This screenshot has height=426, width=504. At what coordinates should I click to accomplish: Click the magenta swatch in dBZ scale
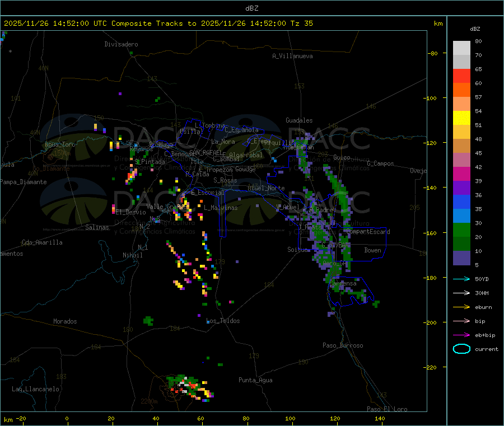pos(461,174)
